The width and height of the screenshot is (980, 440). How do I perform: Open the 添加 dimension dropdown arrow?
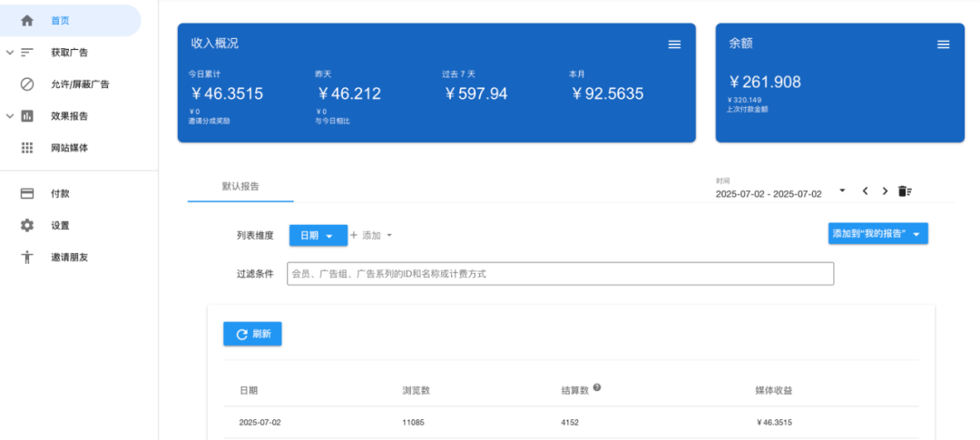388,236
